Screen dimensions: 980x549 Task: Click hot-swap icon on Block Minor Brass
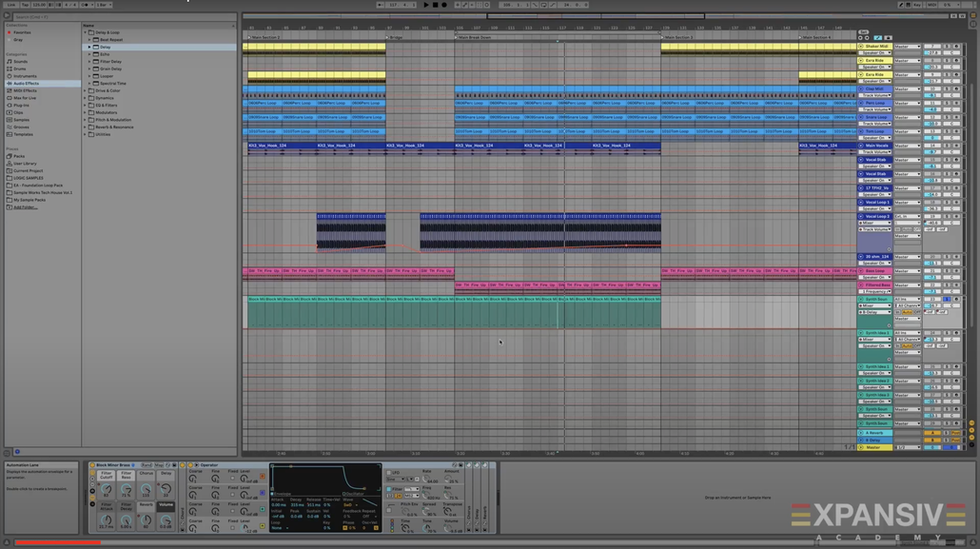(x=167, y=465)
